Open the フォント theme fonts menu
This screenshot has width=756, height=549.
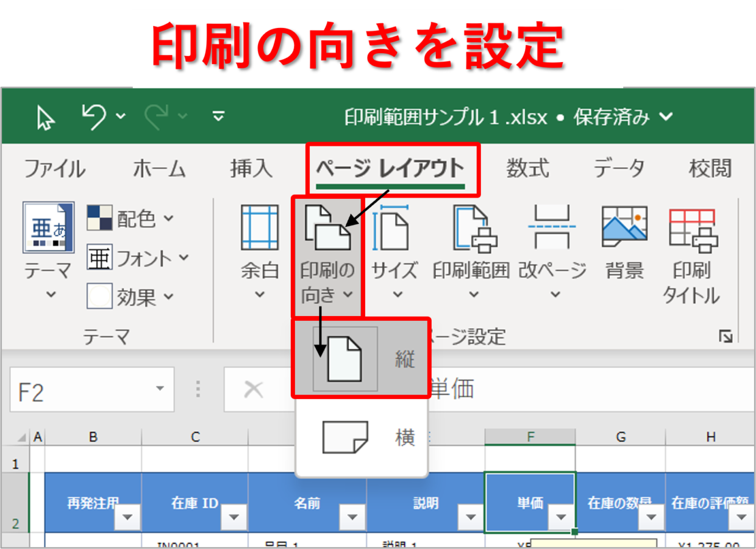pos(138,258)
